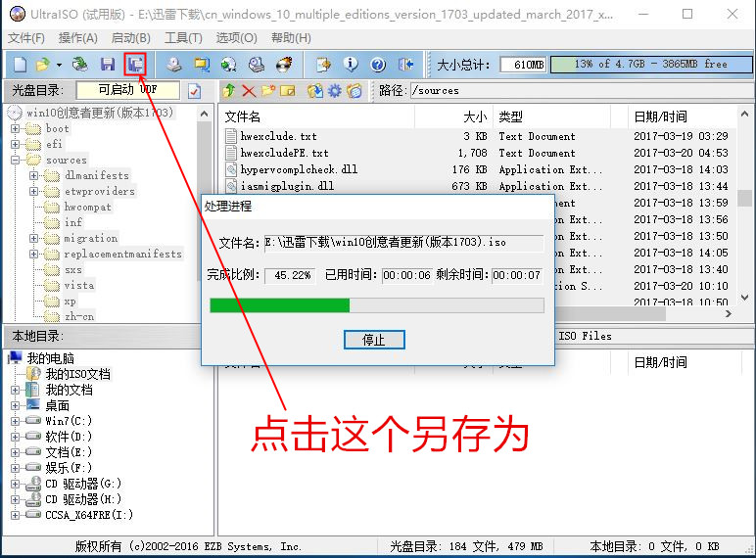This screenshot has height=558, width=756.
Task: Expand the boot folder in the disc tree
Action: 15,128
